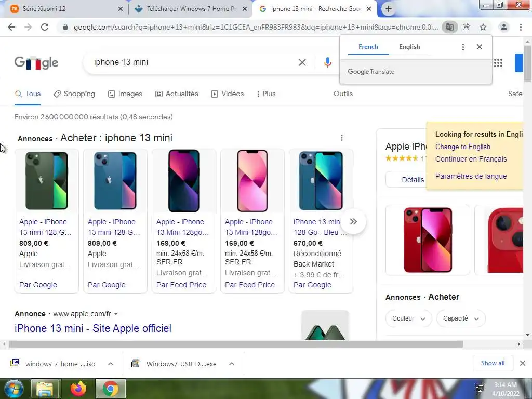Click the vertical scrollbar down arrow
Image resolution: width=532 pixels, height=399 pixels.
[x=527, y=335]
